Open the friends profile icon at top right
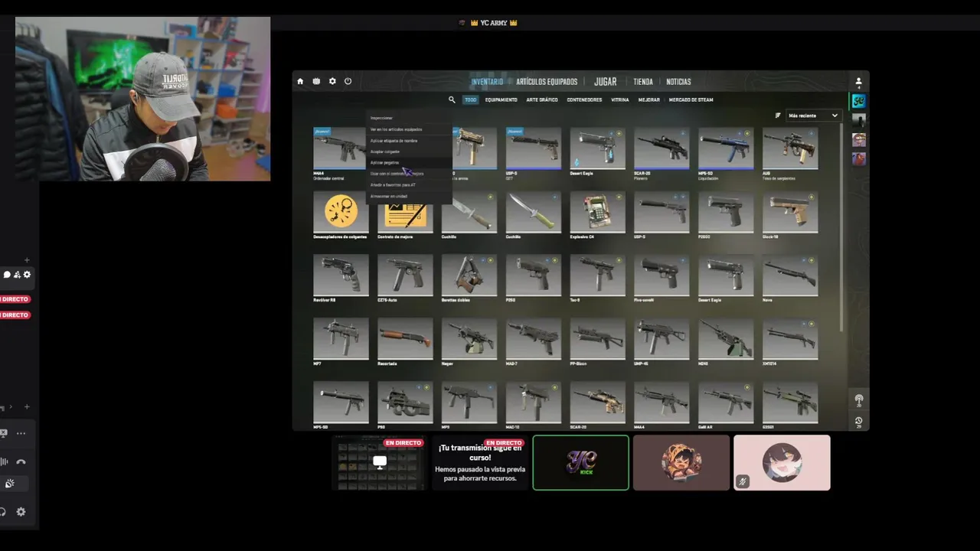Image resolution: width=980 pixels, height=551 pixels. (858, 81)
